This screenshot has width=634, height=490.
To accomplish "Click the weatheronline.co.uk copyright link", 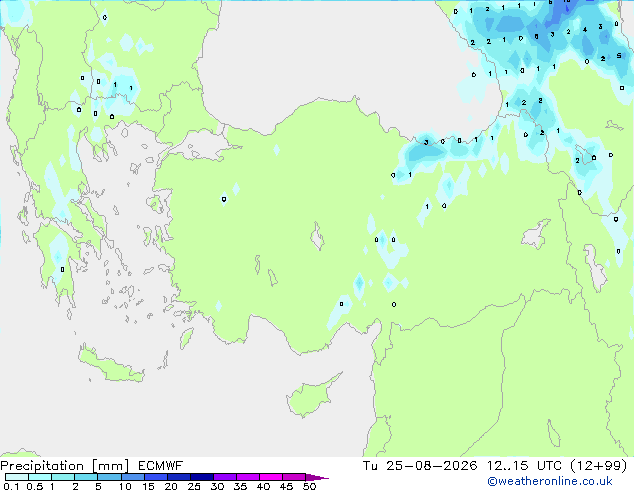I will [x=549, y=481].
